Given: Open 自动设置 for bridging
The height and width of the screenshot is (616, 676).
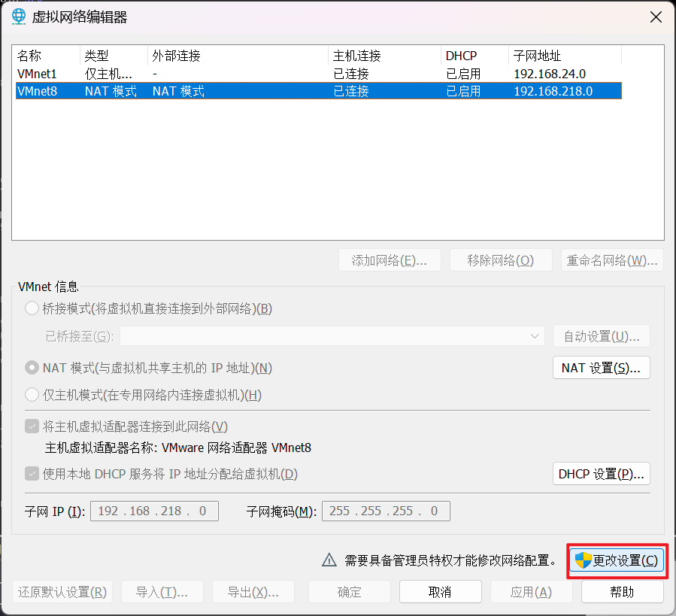Looking at the screenshot, I should (x=602, y=336).
